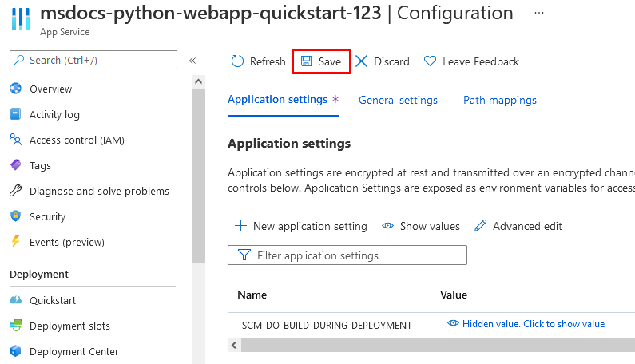Open Diagnose and solve problems
This screenshot has width=635, height=364.
(99, 191)
